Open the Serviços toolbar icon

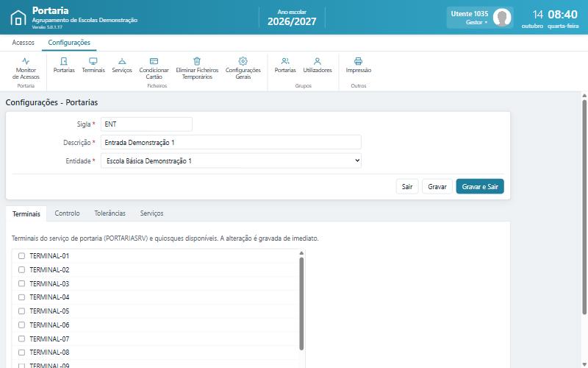coord(122,66)
